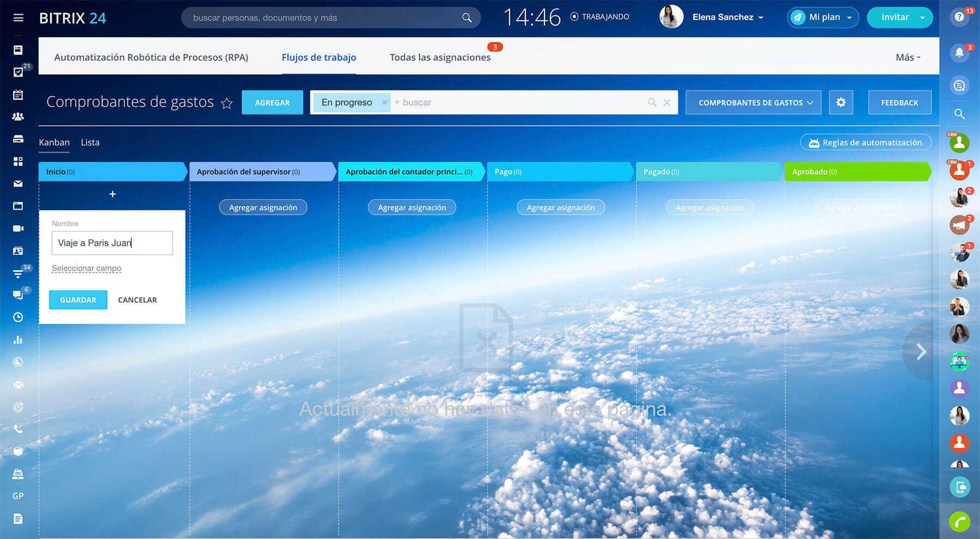
Task: Click the Seleccionar campo link
Action: (x=87, y=268)
